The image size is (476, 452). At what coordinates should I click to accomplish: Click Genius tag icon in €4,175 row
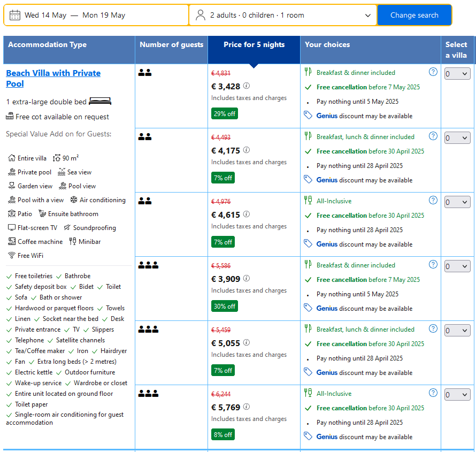click(x=308, y=179)
